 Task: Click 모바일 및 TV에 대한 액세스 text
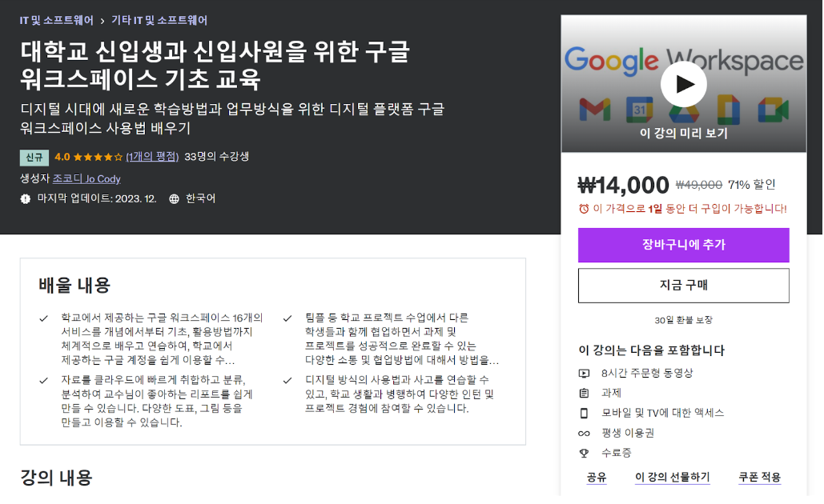coord(663,413)
